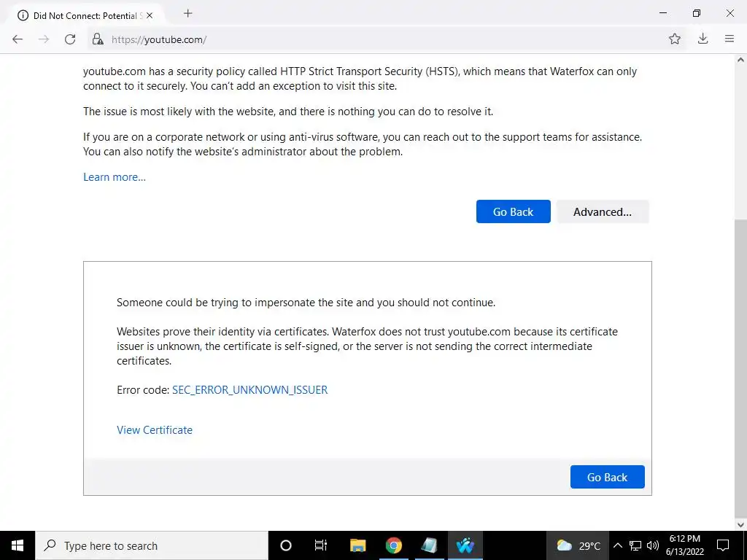Viewport: 747px width, 560px height.
Task: Select the Did Not Connect tab
Action: [86, 16]
